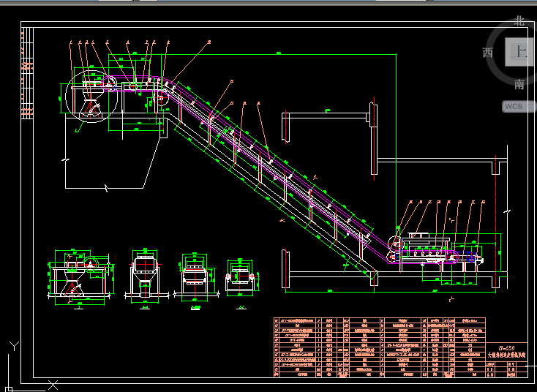Screen dimensions: 537x392
Task: Select west 西 direction on ViewCube compass
Action: pos(488,53)
